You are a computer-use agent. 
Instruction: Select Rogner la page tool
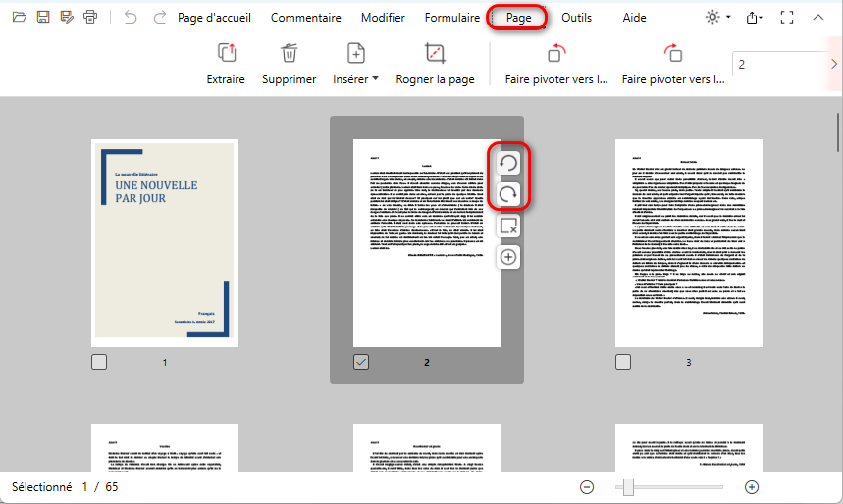[x=435, y=64]
